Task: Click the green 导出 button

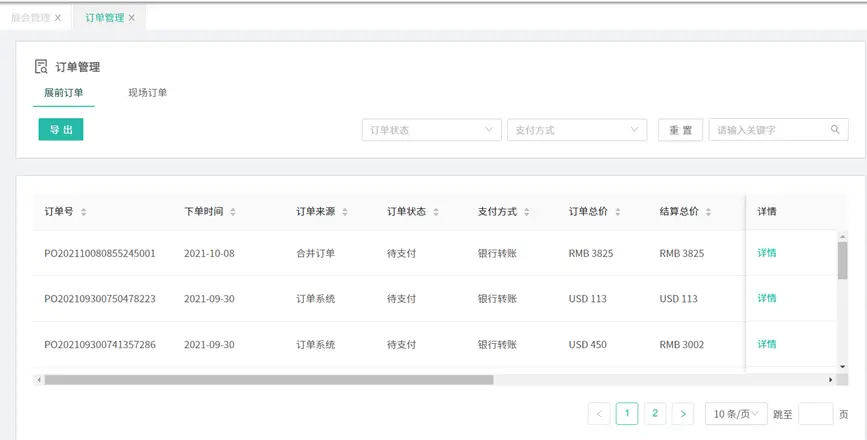Action: click(x=61, y=130)
